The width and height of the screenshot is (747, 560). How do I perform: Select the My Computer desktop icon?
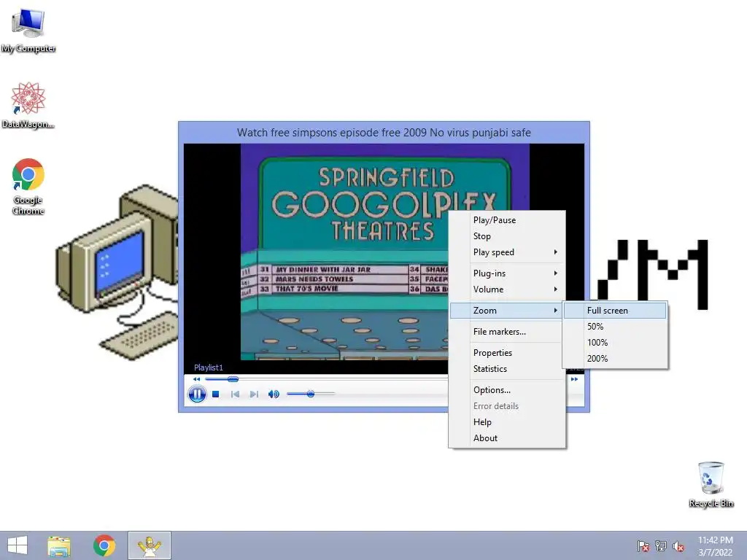point(28,31)
